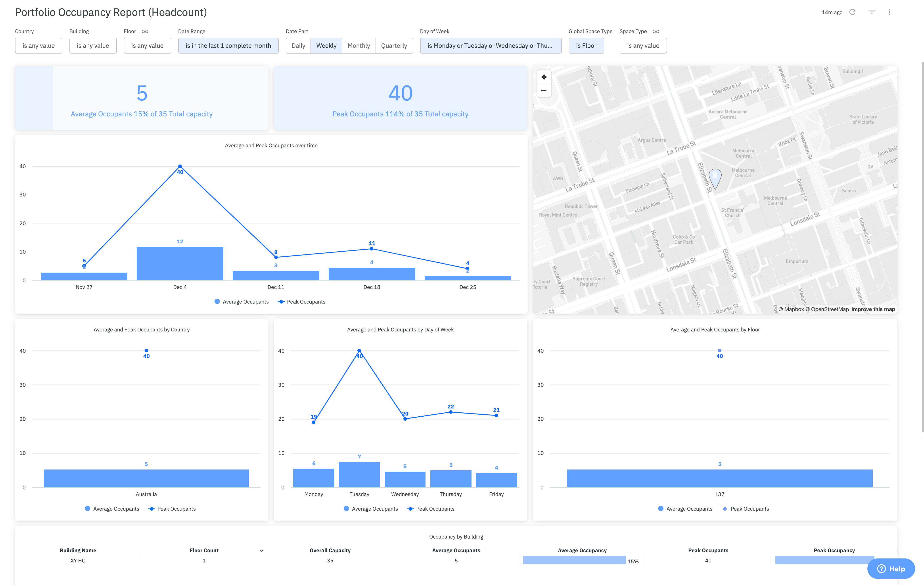
Task: Click the link icon next to Floor
Action: tap(145, 31)
